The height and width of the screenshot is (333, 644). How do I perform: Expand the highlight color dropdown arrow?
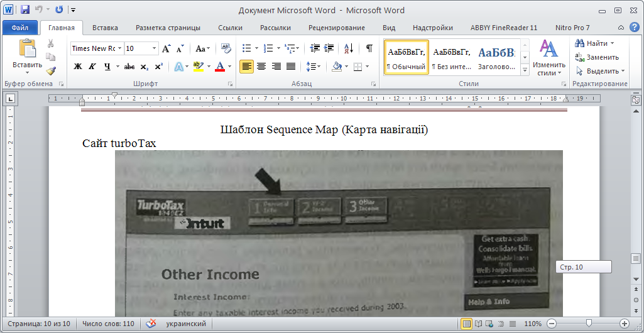(x=209, y=67)
